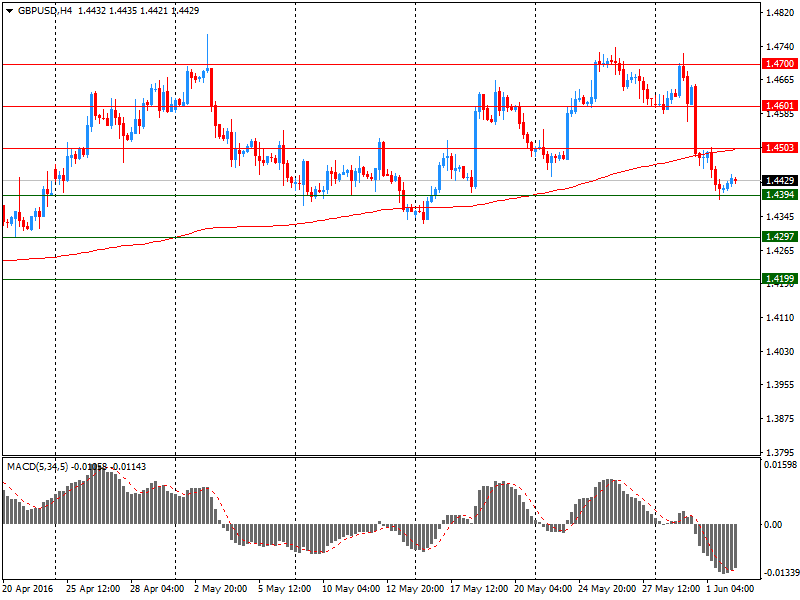Click the 1 Jun 04:00 time label
The image size is (800, 600).
click(x=730, y=589)
